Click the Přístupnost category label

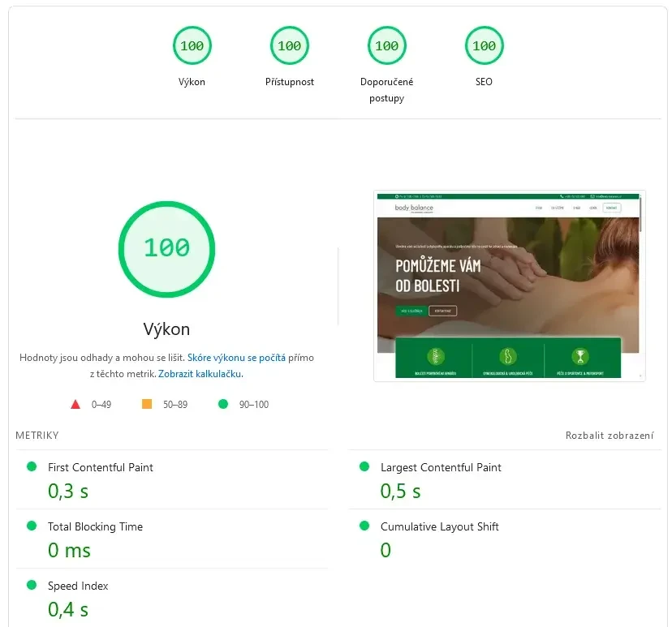click(289, 82)
